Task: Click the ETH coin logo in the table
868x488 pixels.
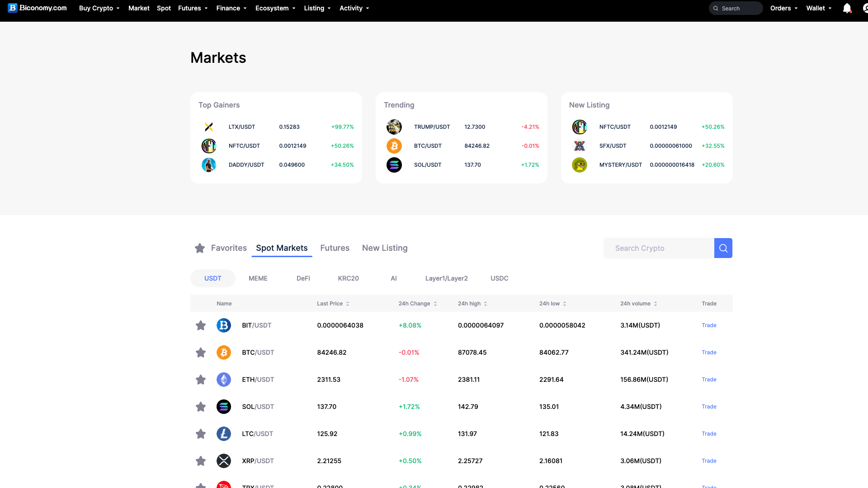Action: pyautogui.click(x=224, y=380)
